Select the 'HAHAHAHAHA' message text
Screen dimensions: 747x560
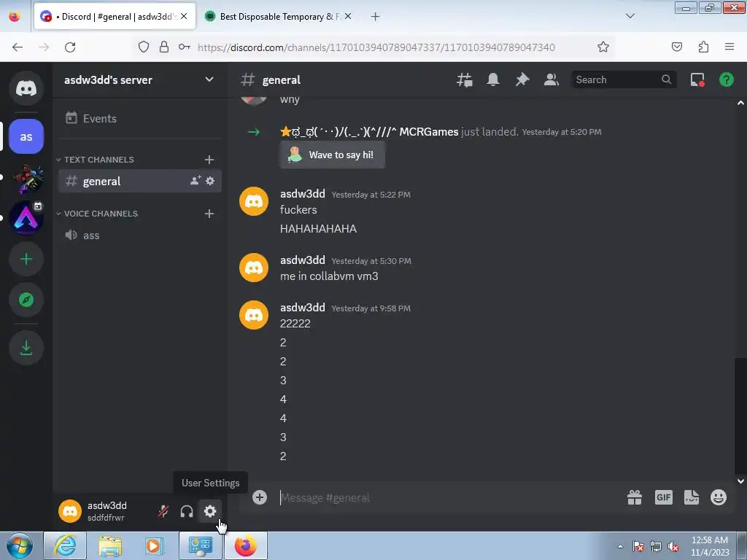coord(318,228)
